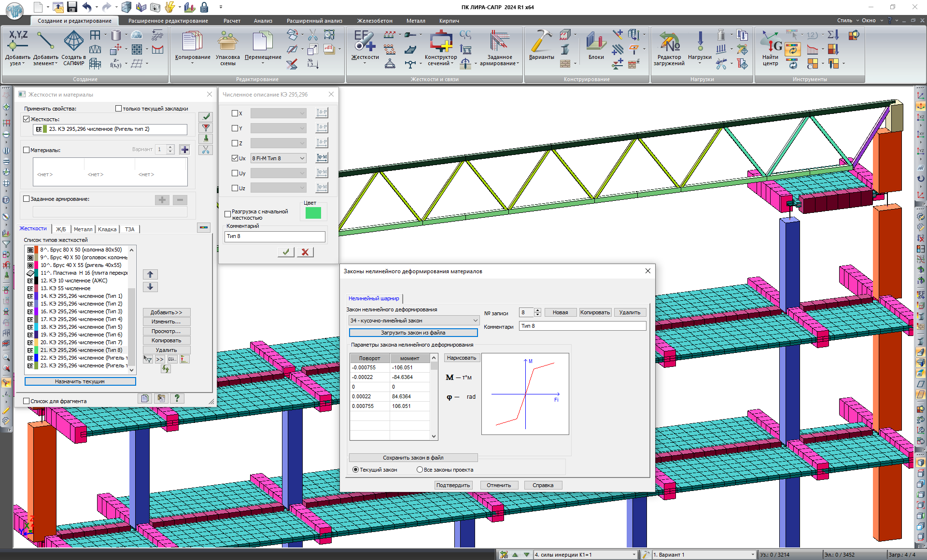Enable the Uy checkbox in numeric description
Image resolution: width=927 pixels, height=560 pixels.
coord(235,173)
